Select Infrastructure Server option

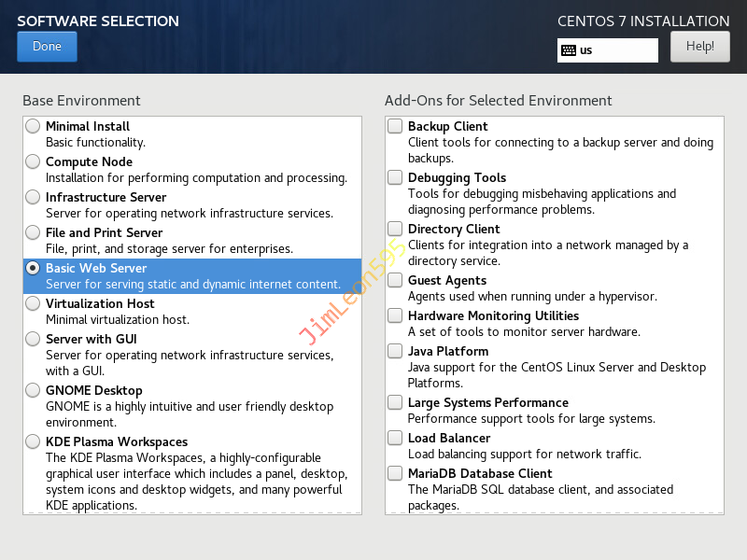coord(33,197)
